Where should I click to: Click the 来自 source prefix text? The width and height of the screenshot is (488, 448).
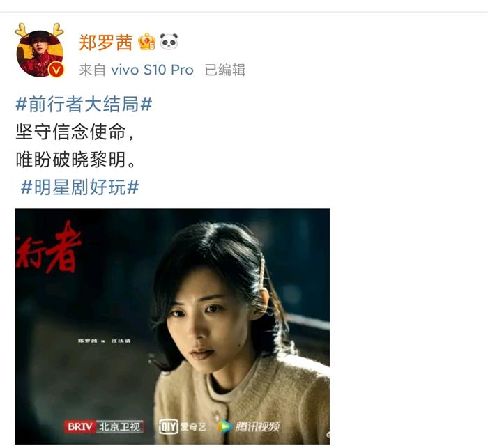[93, 70]
